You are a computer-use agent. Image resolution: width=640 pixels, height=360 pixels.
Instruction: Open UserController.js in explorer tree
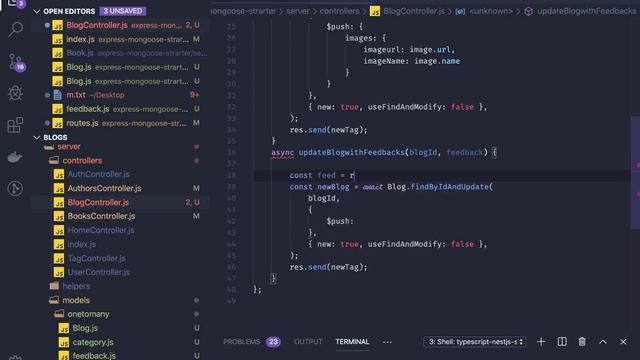pyautogui.click(x=98, y=272)
